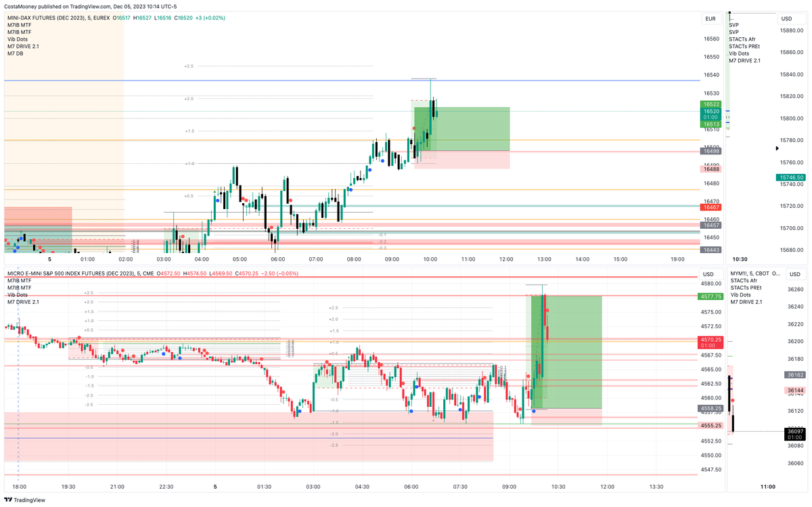
Task: Click the bold 10:30 time label in SVP pane
Action: point(740,259)
